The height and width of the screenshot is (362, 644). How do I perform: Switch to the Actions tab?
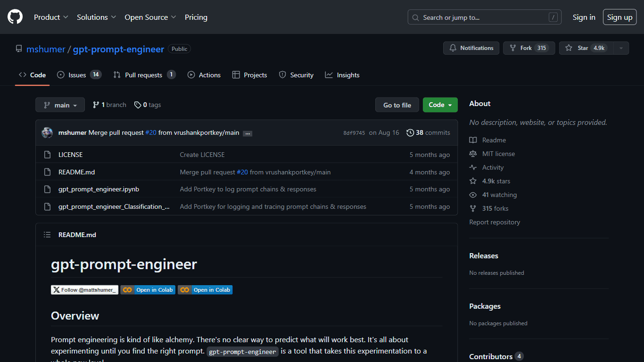point(204,75)
